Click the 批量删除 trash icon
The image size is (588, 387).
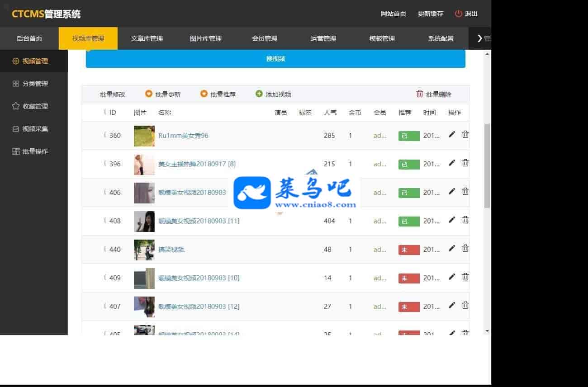click(419, 94)
